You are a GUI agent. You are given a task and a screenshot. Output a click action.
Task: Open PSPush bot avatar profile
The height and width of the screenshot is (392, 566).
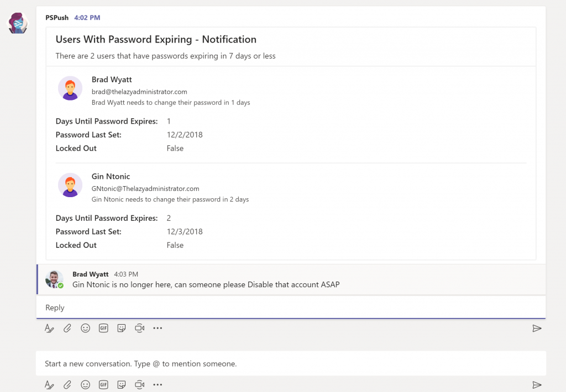(18, 23)
